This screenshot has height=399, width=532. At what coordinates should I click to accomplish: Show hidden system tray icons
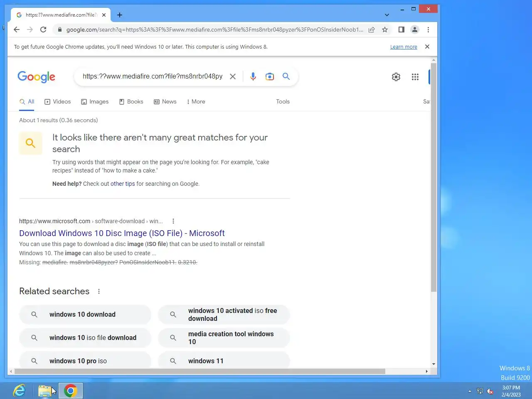[470, 391]
